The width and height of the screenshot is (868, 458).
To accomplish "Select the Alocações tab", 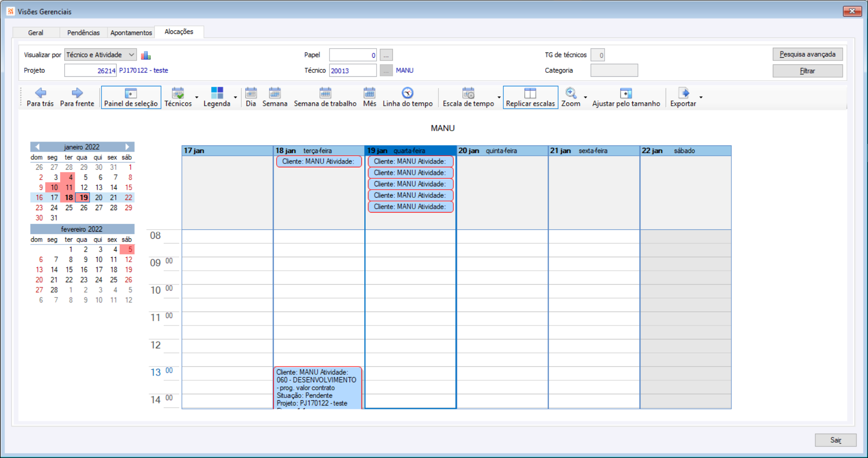I will (x=179, y=31).
